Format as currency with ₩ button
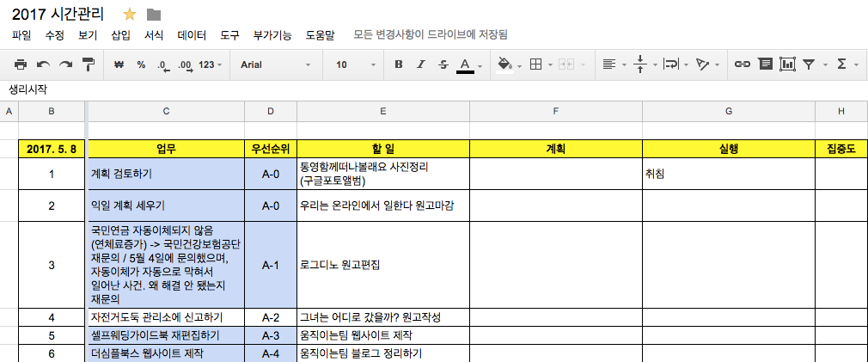This screenshot has width=868, height=362. [x=118, y=64]
